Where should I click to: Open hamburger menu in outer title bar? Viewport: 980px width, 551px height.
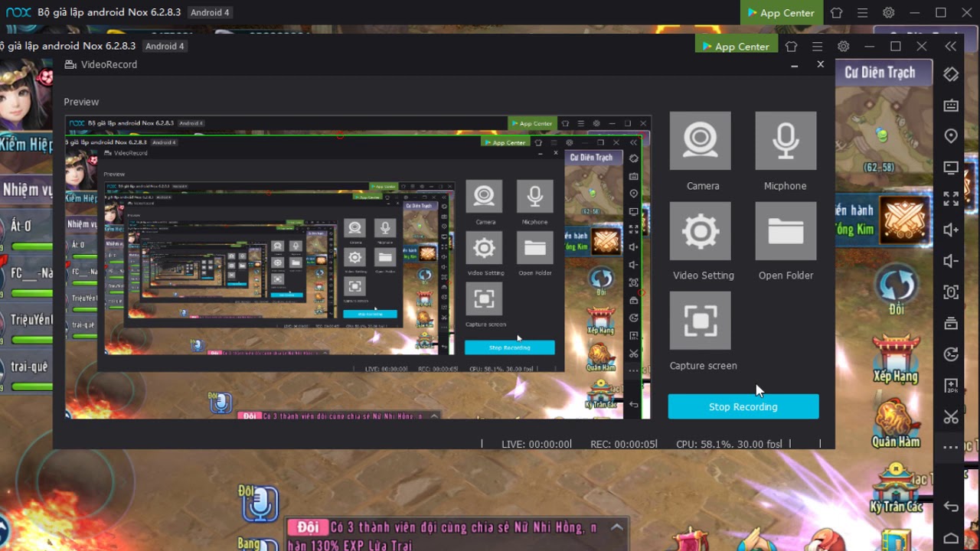862,12
